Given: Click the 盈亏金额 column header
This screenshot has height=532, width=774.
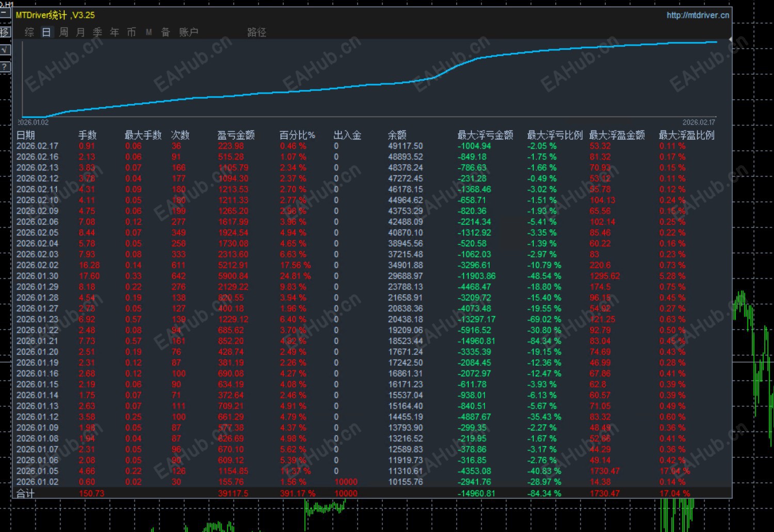Looking at the screenshot, I should [x=236, y=135].
